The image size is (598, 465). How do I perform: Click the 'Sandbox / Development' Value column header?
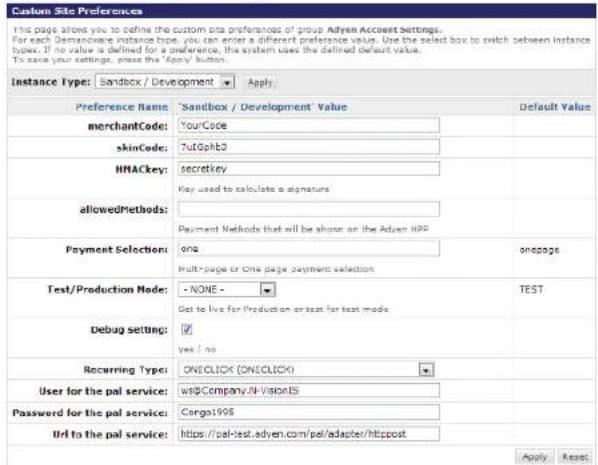click(263, 107)
